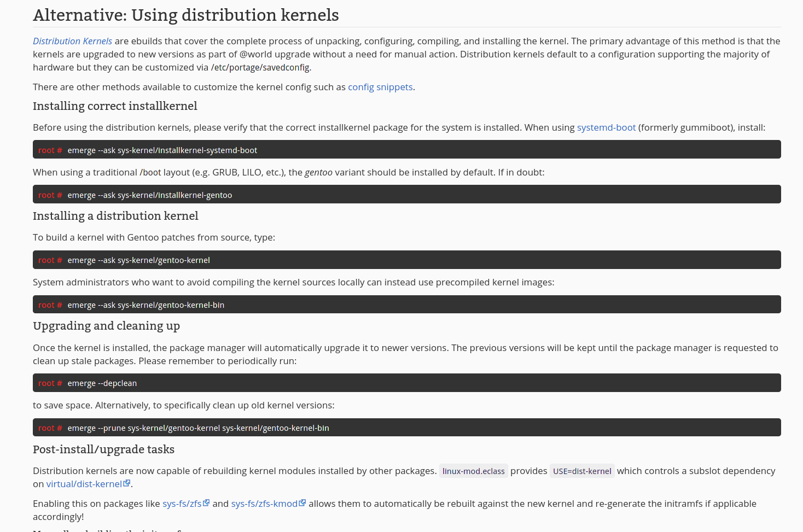Open the systemd-boot link
The width and height of the screenshot is (803, 532).
tap(606, 127)
